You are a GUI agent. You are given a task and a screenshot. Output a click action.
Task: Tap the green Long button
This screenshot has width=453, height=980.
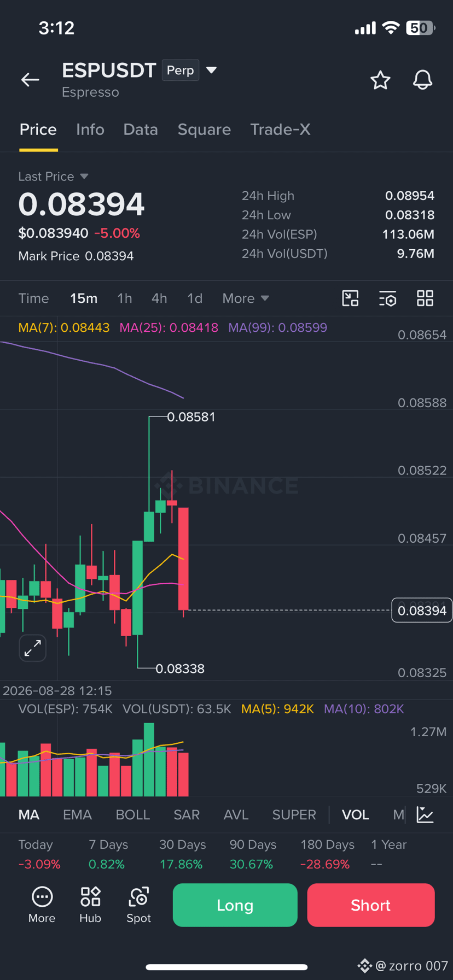click(x=235, y=905)
